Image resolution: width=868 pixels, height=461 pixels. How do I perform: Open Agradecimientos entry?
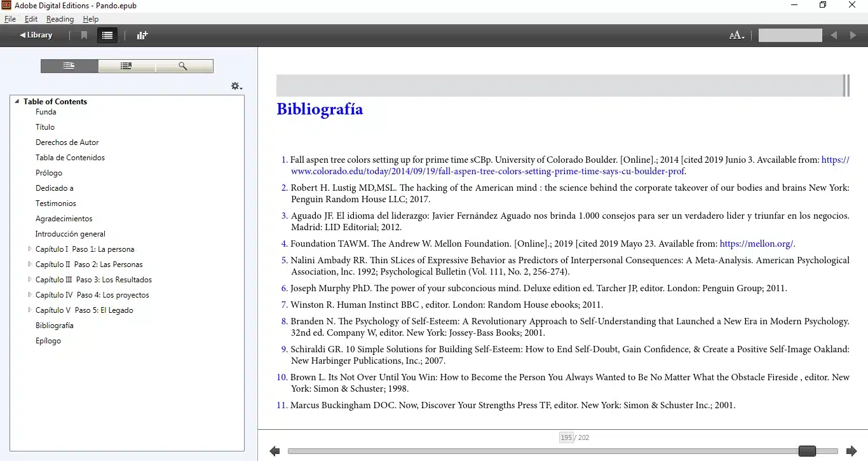[x=64, y=219]
